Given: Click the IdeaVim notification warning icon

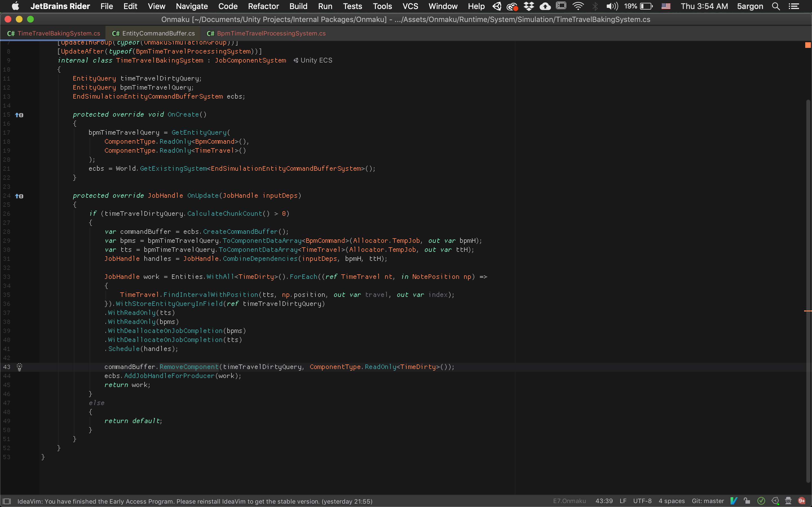Looking at the screenshot, I should (x=8, y=501).
